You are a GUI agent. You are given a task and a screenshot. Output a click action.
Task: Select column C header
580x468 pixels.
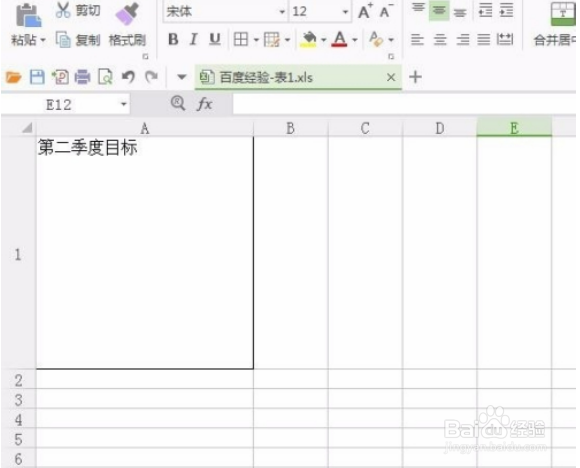pos(365,128)
